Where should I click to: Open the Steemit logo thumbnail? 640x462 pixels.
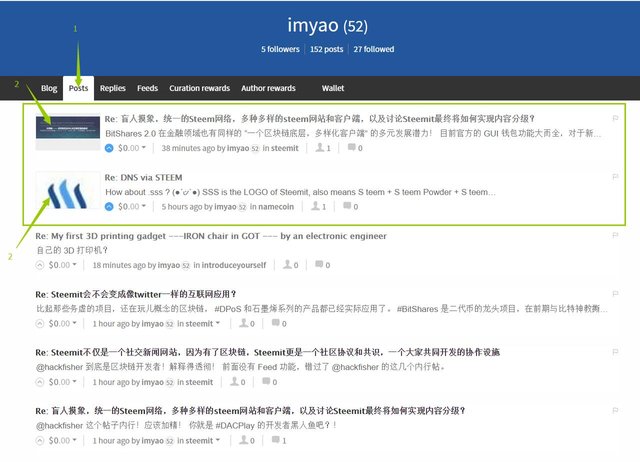click(68, 191)
